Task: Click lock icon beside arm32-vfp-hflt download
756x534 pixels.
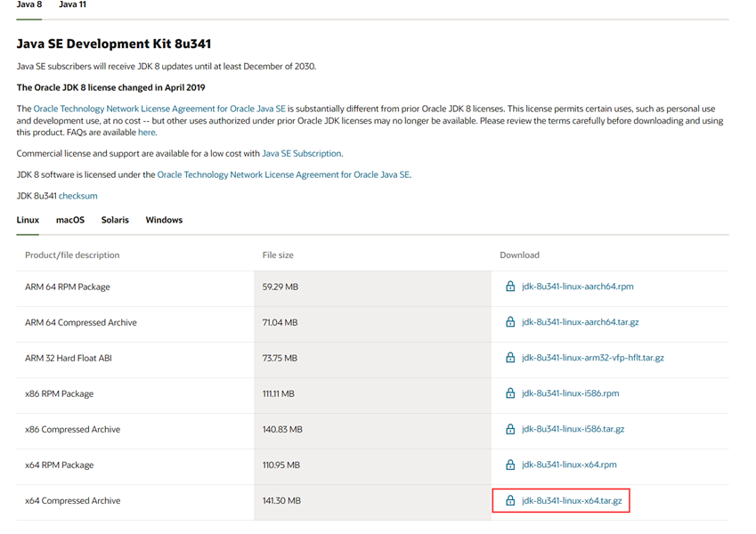Action: (510, 358)
